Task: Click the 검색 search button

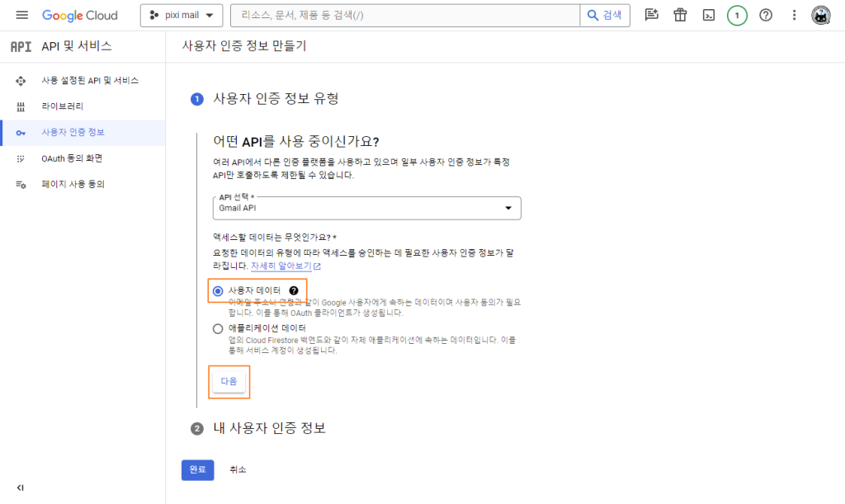Action: 605,15
